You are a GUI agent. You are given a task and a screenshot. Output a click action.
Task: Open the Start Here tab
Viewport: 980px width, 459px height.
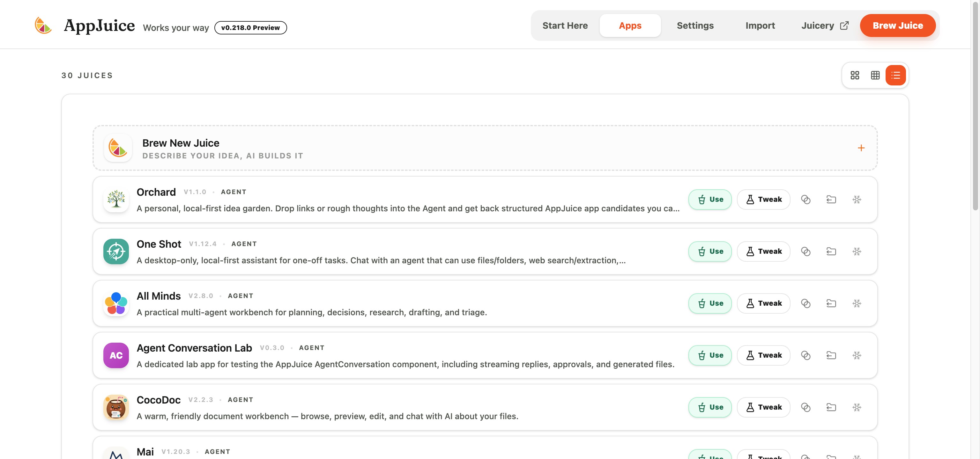(x=565, y=25)
